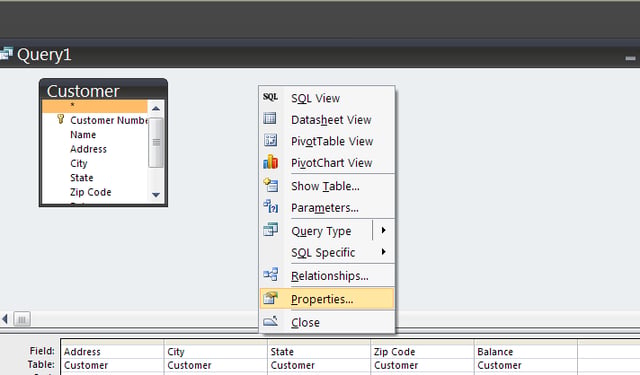The height and width of the screenshot is (375, 640).
Task: Click the Table cell under Zip Code column
Action: (x=422, y=365)
